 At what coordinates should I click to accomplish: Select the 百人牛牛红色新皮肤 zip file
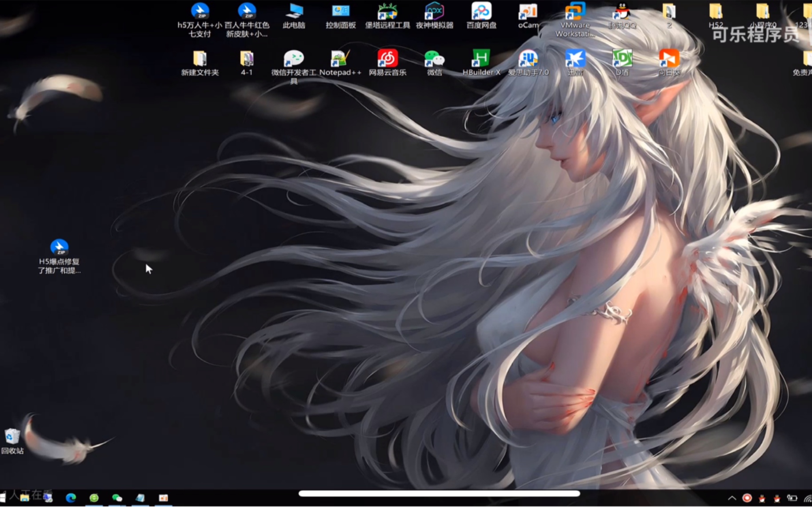(247, 20)
